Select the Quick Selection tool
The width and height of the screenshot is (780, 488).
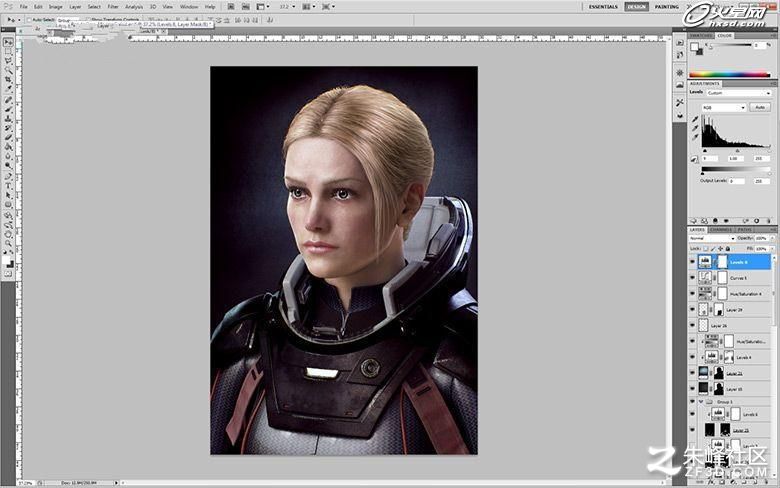(8, 71)
